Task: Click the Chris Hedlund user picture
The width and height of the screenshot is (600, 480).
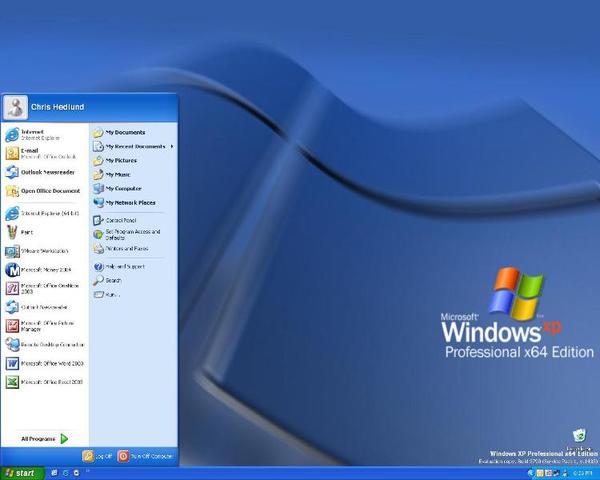Action: [15, 108]
